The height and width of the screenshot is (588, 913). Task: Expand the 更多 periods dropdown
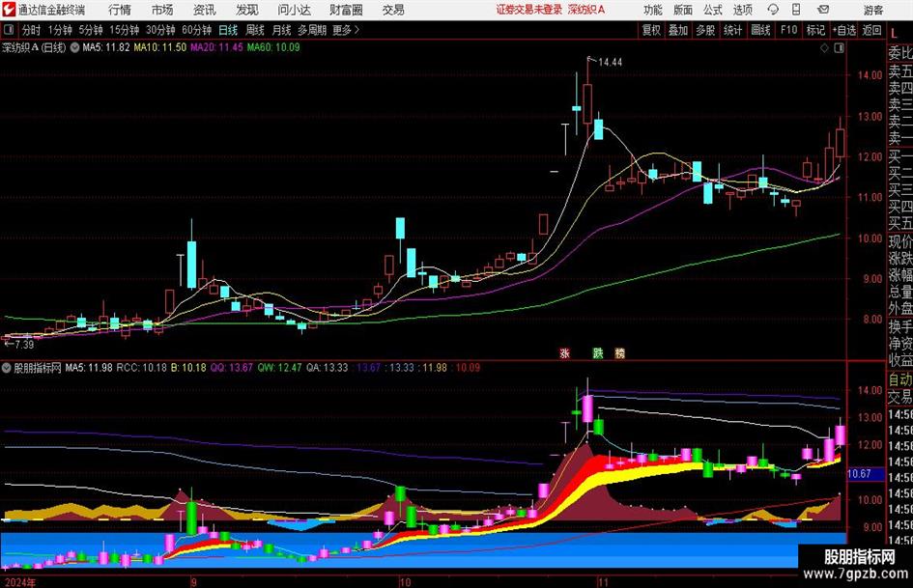coord(346,30)
